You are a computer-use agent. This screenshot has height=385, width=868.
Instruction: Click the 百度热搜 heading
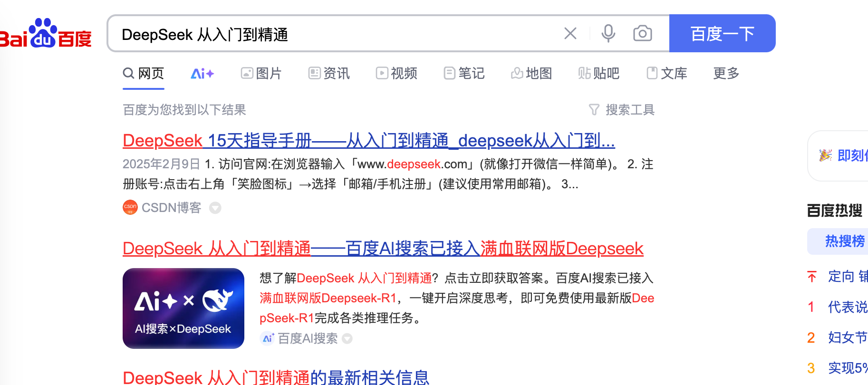coord(835,210)
